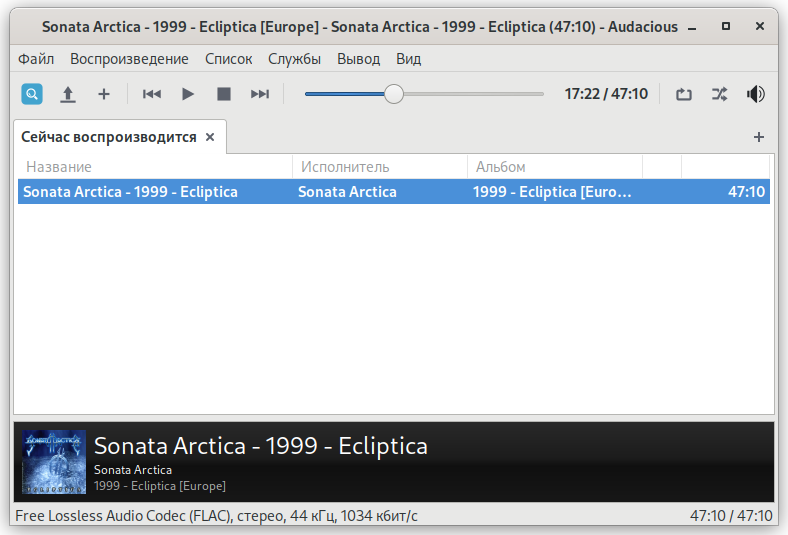The height and width of the screenshot is (535, 788).
Task: Maximize the Audacious window
Action: (726, 26)
